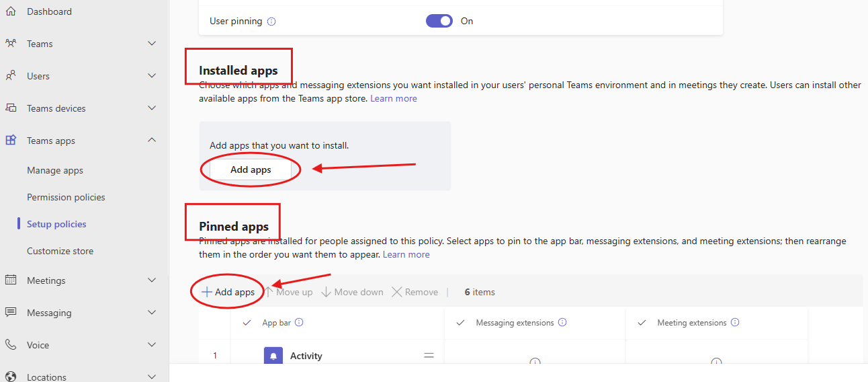Open the Teams devices section
Viewport: 868px width, 382px height.
click(56, 108)
